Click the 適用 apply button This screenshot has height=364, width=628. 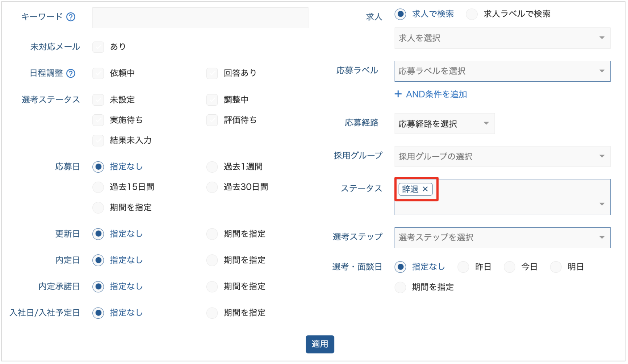320,344
